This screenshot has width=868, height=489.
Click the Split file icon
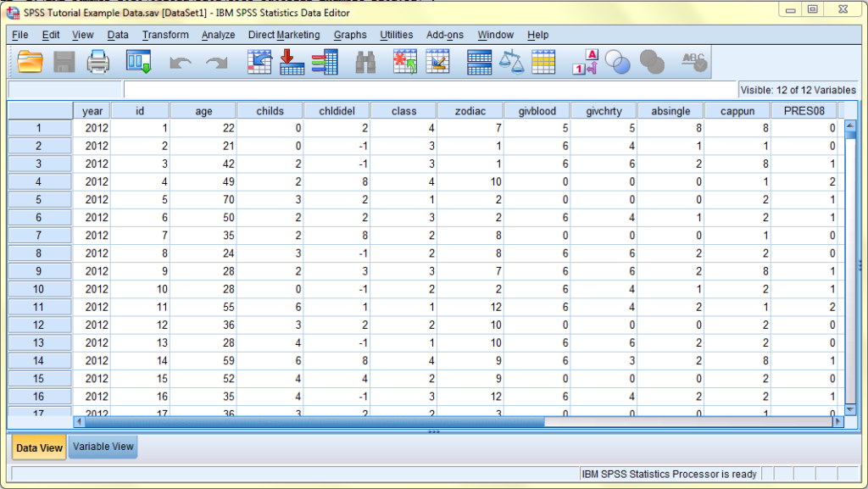(480, 62)
